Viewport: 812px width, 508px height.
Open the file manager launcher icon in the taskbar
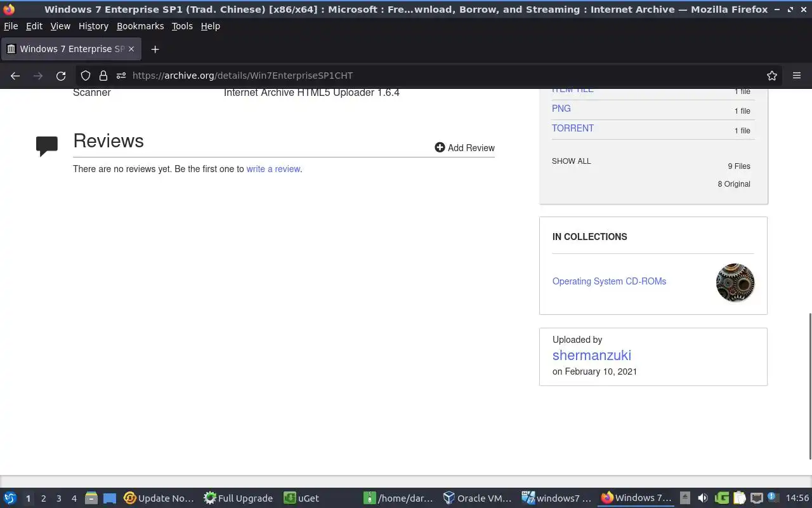[91, 498]
